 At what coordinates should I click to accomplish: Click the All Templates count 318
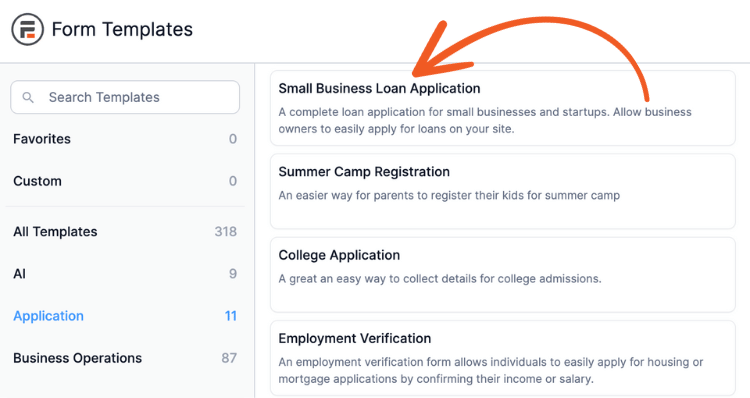[x=226, y=232]
